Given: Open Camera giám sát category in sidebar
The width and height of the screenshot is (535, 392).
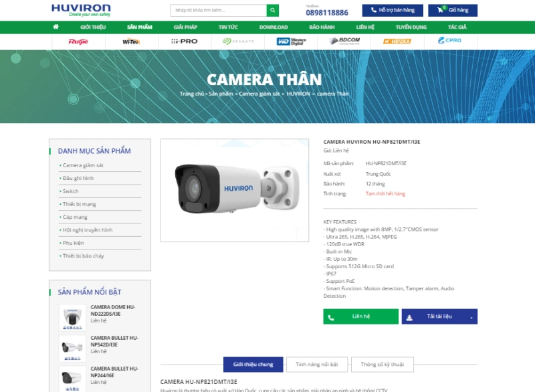Looking at the screenshot, I should tap(83, 165).
